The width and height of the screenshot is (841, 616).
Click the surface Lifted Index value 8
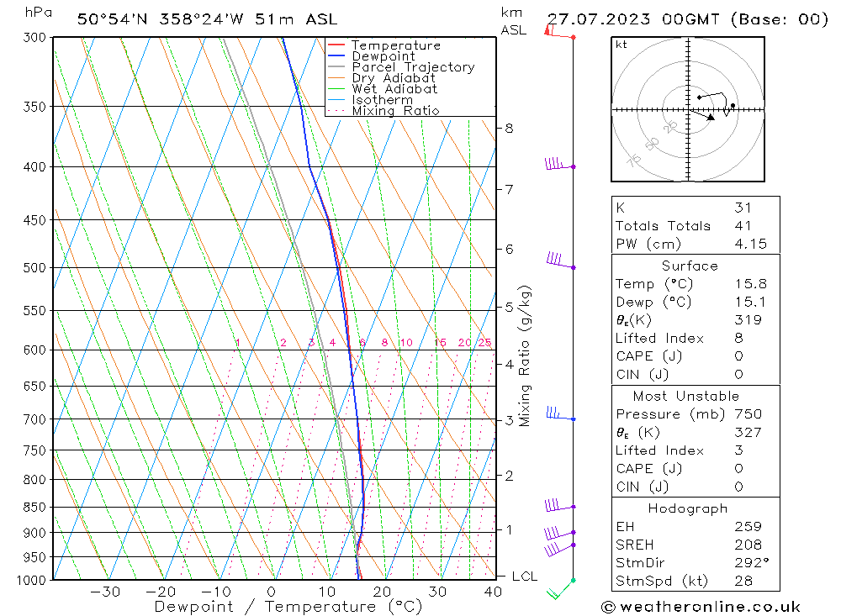[739, 338]
